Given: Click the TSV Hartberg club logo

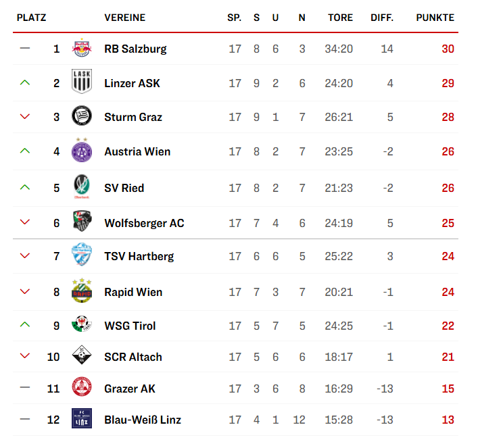Looking at the screenshot, I should (82, 255).
